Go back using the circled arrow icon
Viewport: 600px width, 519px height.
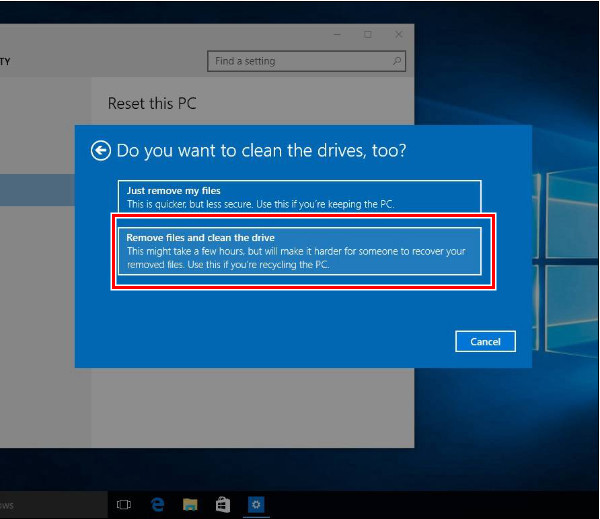click(101, 150)
